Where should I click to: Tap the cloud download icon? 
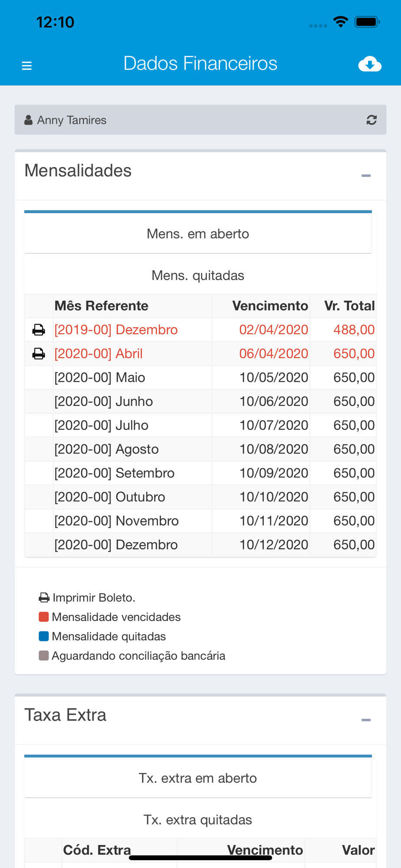[x=370, y=64]
